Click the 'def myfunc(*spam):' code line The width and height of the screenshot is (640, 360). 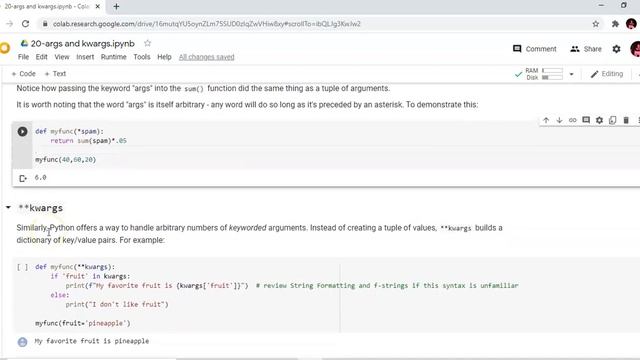point(69,131)
